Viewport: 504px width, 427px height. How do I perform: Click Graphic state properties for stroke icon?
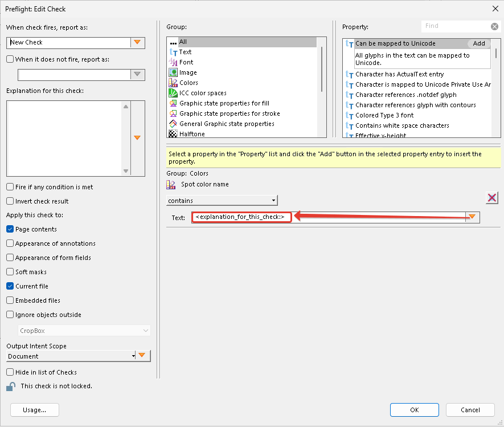click(x=173, y=113)
